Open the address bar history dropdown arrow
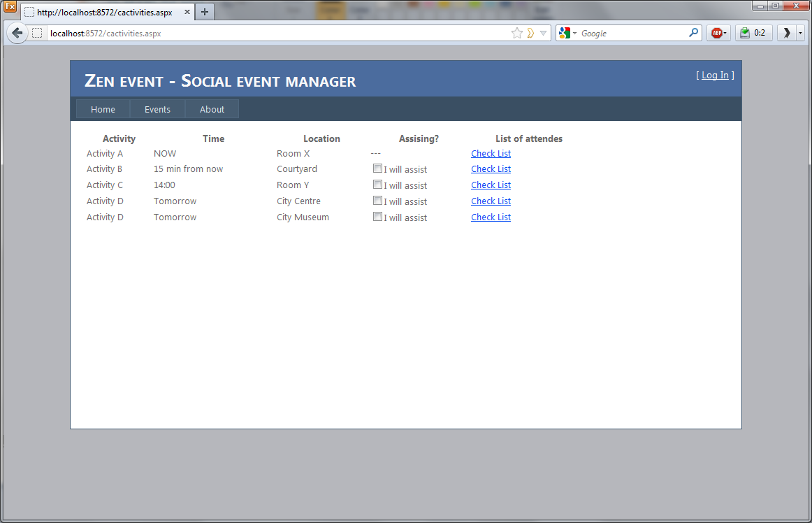 [x=543, y=33]
